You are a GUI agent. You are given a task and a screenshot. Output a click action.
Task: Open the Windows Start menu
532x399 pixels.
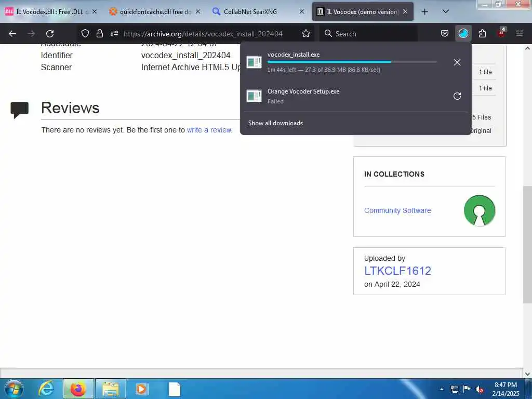click(14, 389)
